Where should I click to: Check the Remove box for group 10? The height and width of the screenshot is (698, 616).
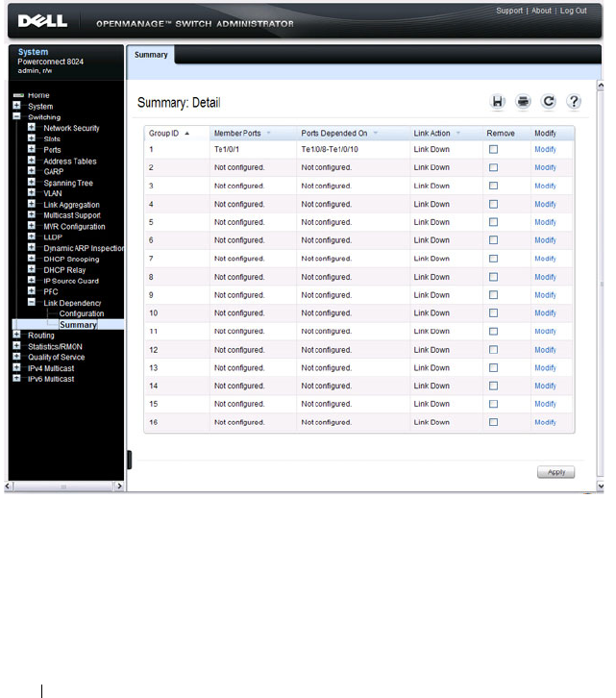(x=493, y=312)
